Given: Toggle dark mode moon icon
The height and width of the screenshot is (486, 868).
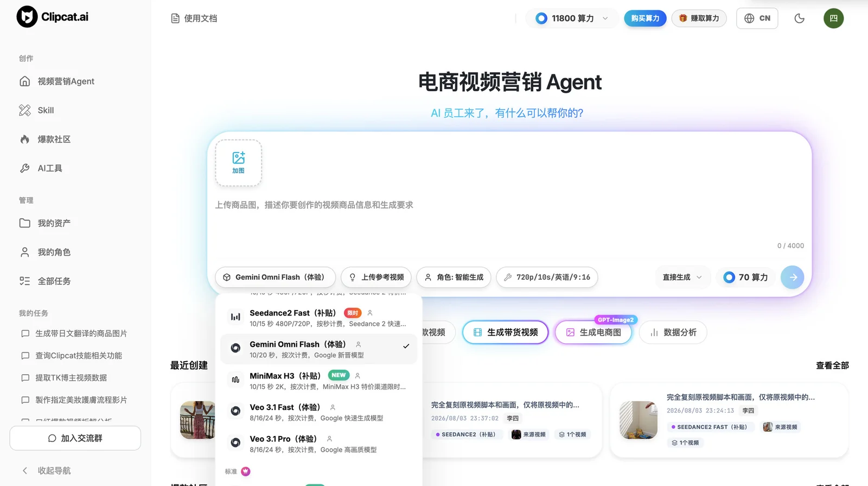Looking at the screenshot, I should [799, 18].
